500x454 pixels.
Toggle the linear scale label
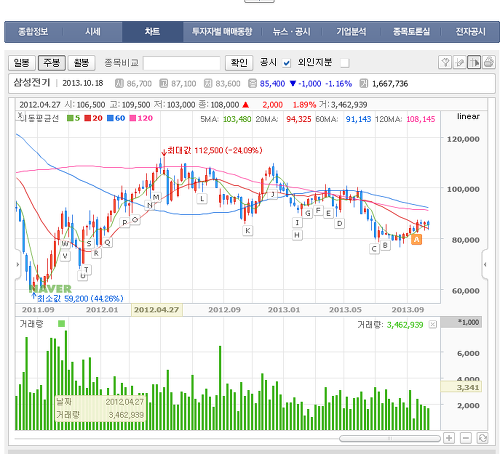[468, 116]
